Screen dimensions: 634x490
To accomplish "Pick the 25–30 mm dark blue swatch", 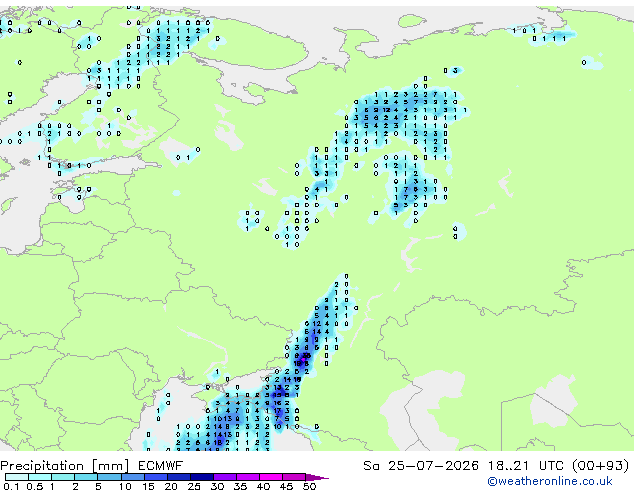I will (x=202, y=477).
